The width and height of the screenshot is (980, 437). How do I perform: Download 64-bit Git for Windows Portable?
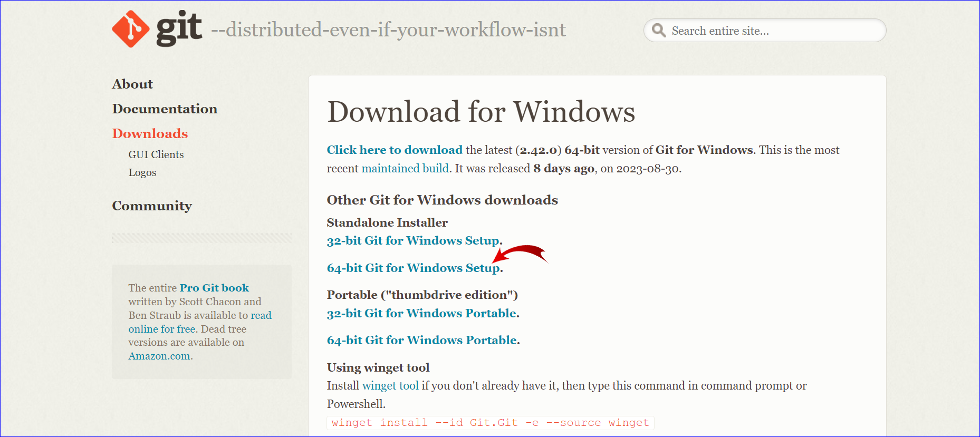click(422, 341)
